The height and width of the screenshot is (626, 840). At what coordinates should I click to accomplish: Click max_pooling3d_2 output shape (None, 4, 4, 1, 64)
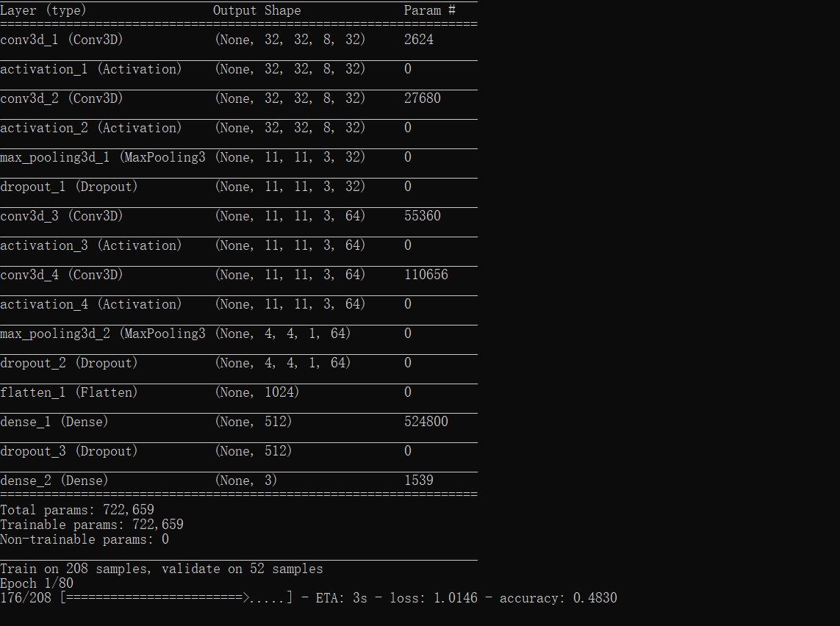(283, 334)
